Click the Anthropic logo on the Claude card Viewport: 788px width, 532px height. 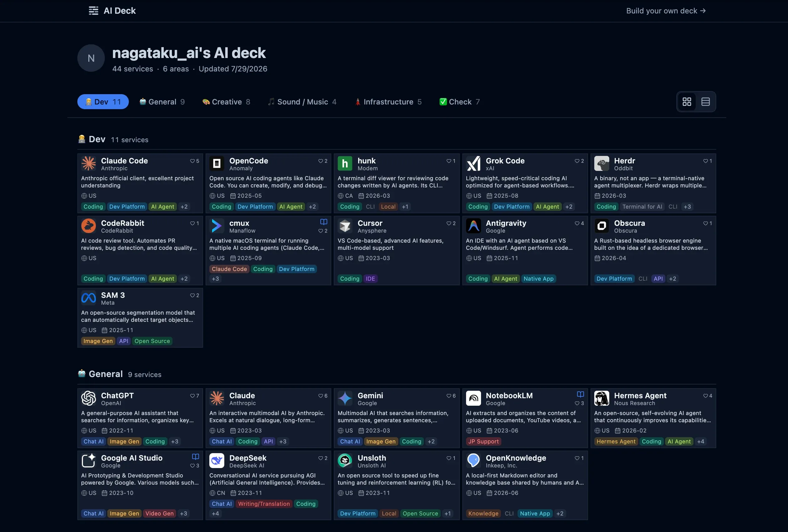[217, 398]
